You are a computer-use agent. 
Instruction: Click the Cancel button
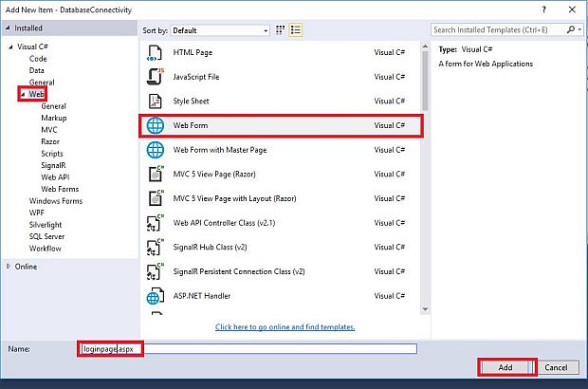click(556, 367)
